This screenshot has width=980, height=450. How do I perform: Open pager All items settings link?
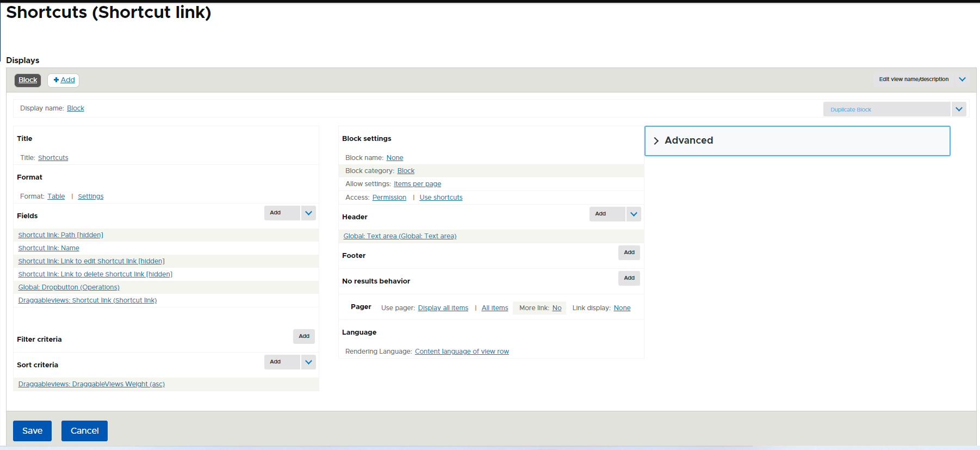495,308
